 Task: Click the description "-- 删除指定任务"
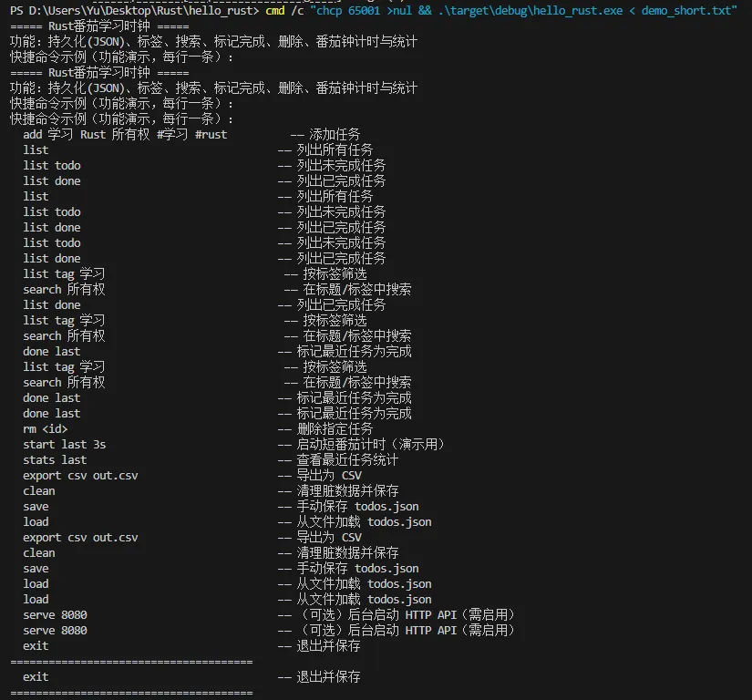coord(325,429)
